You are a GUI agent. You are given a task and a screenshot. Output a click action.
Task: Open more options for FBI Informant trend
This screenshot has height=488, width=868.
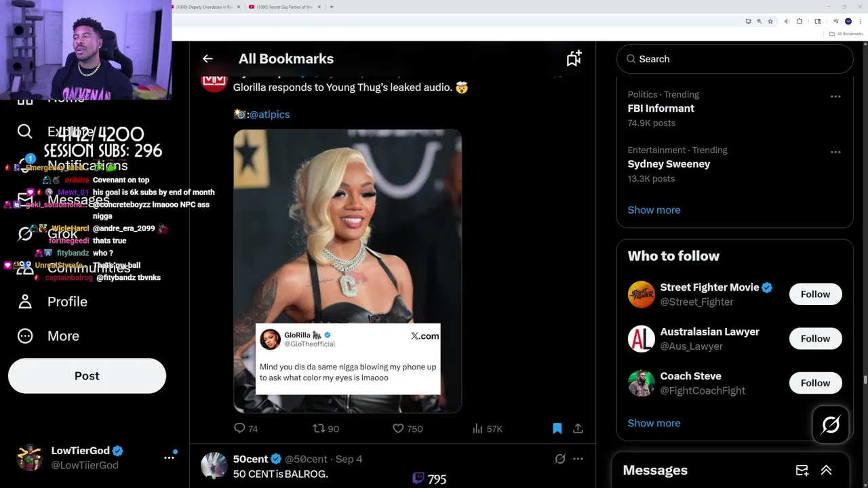coord(835,96)
